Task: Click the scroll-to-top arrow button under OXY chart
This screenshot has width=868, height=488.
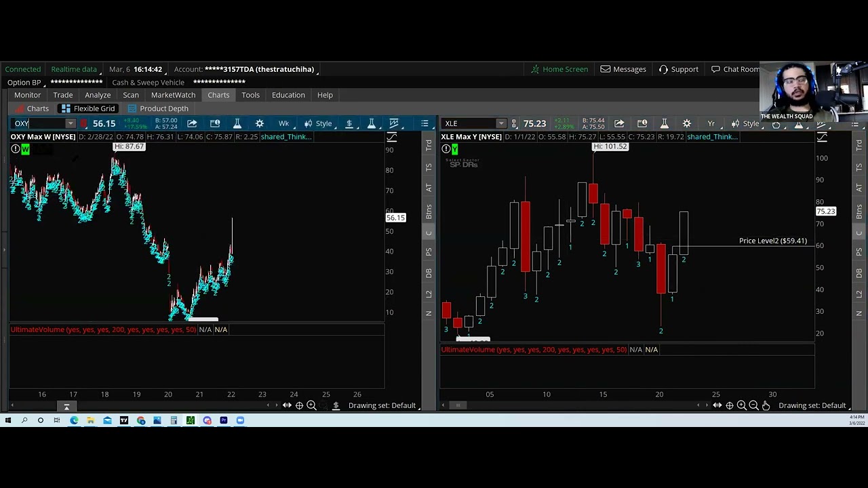Action: tap(66, 407)
